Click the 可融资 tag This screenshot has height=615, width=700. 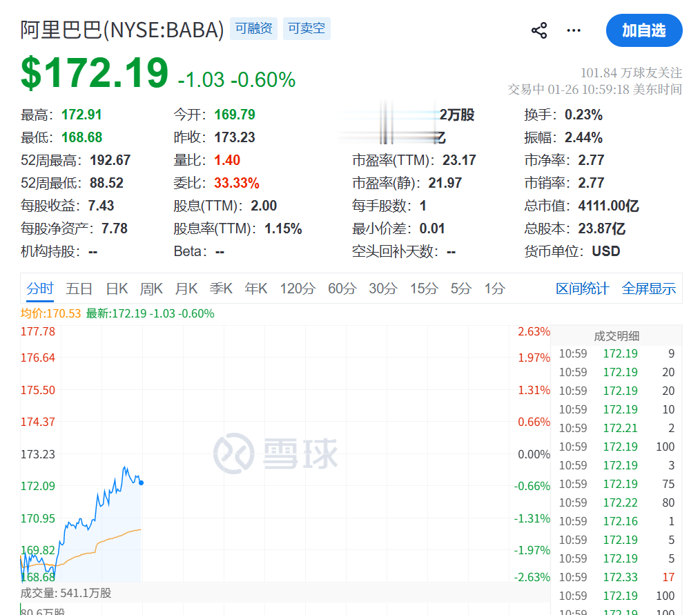click(253, 28)
